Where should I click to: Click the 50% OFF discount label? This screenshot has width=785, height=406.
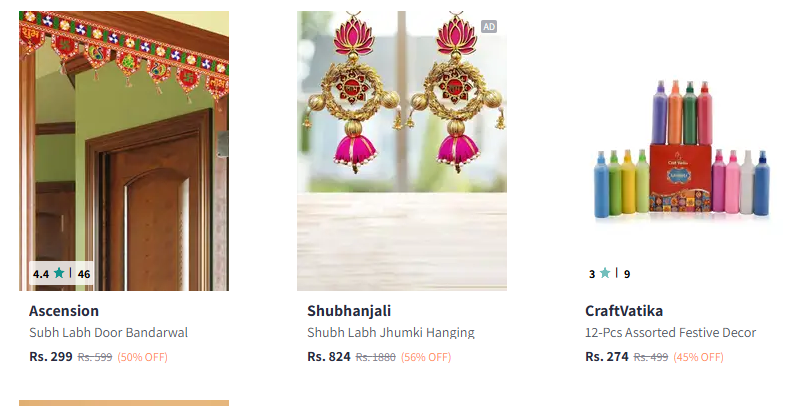[x=142, y=357]
